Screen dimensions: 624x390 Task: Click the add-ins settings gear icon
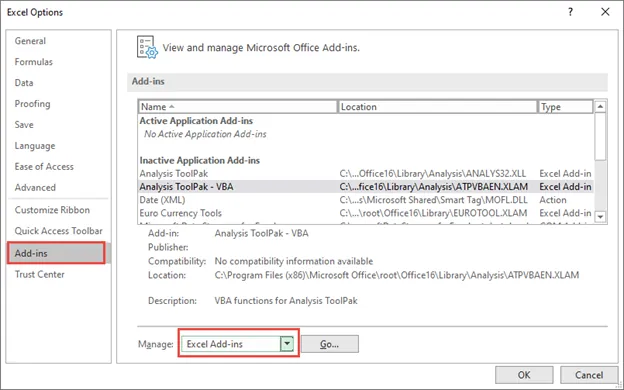tap(147, 47)
